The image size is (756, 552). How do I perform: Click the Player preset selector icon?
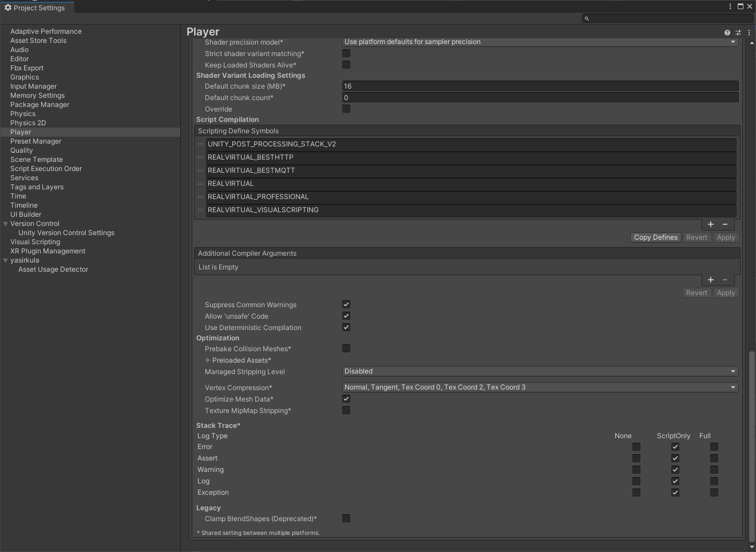pos(738,33)
